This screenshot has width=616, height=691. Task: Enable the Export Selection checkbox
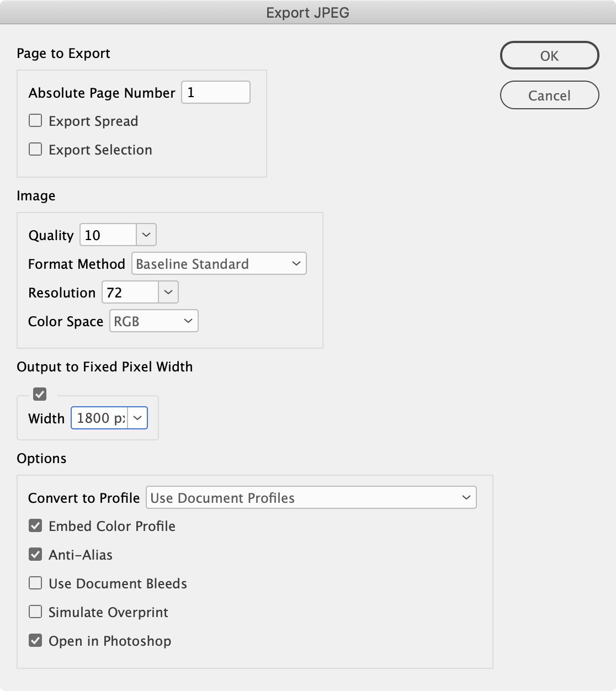[x=35, y=148]
